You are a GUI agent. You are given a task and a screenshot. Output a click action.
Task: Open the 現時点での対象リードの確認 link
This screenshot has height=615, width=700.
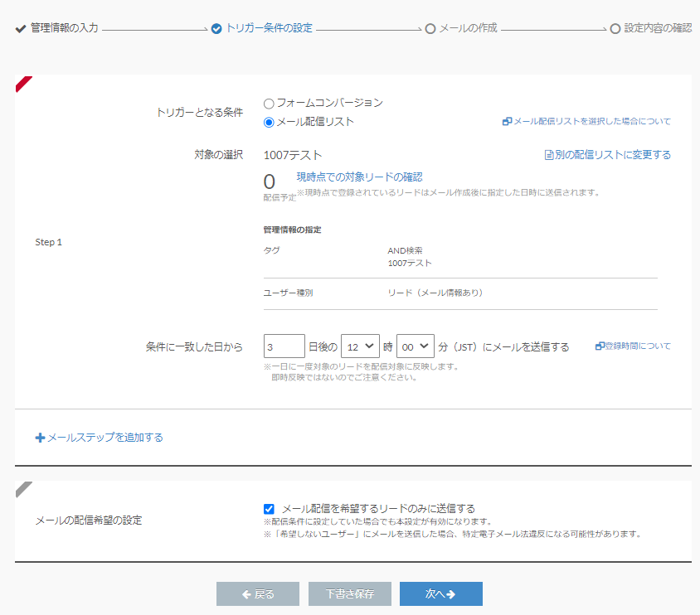click(x=359, y=177)
